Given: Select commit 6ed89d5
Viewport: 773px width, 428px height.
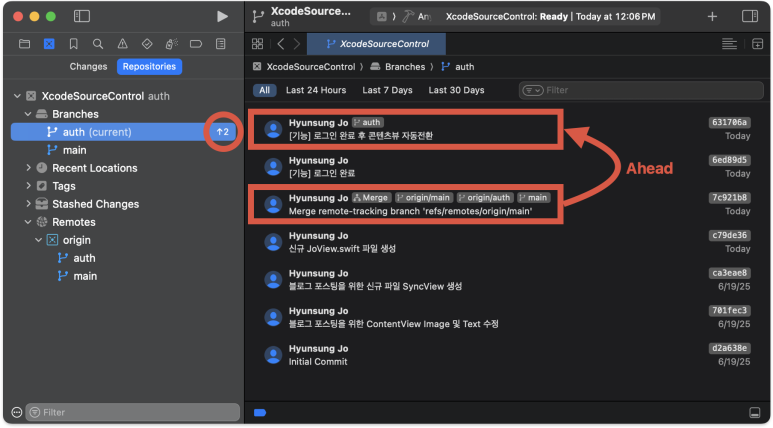Looking at the screenshot, I should 508,167.
